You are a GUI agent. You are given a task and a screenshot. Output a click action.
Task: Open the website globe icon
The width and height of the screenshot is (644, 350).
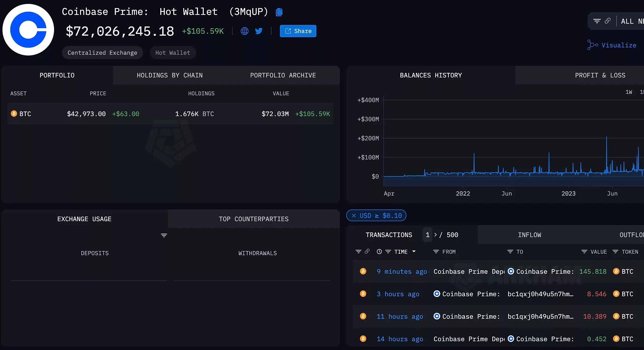click(245, 31)
